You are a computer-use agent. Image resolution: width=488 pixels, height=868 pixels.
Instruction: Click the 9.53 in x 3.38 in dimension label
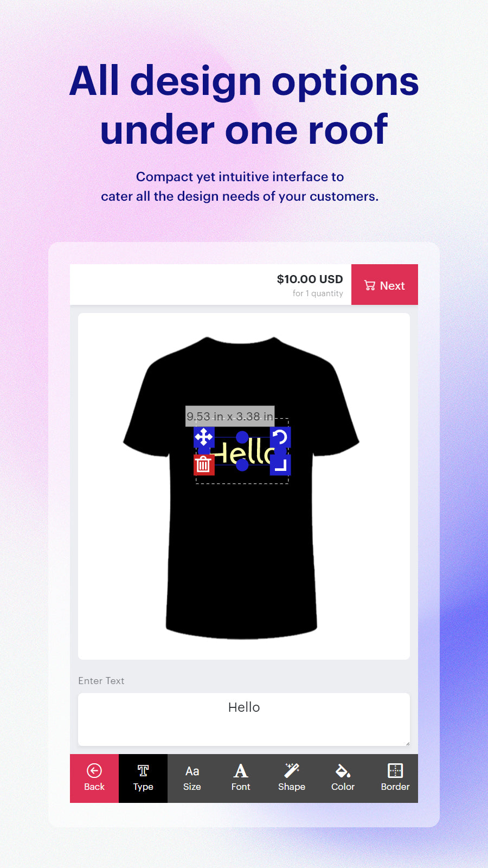click(230, 416)
